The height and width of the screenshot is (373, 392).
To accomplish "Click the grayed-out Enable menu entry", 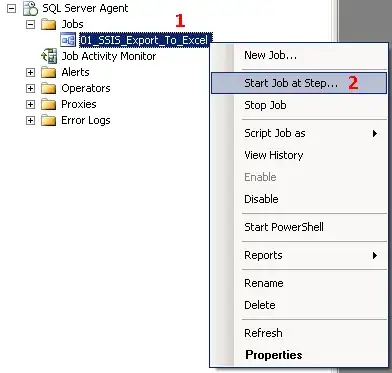I will (x=299, y=177).
